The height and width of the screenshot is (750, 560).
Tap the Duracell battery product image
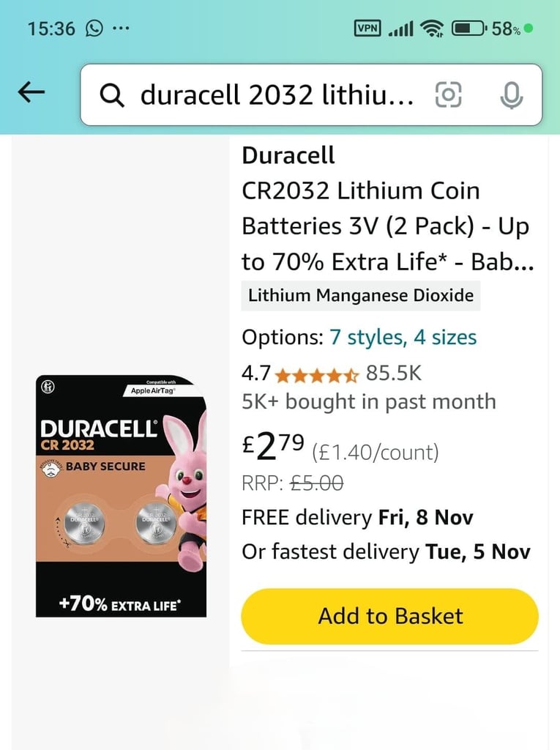click(121, 496)
